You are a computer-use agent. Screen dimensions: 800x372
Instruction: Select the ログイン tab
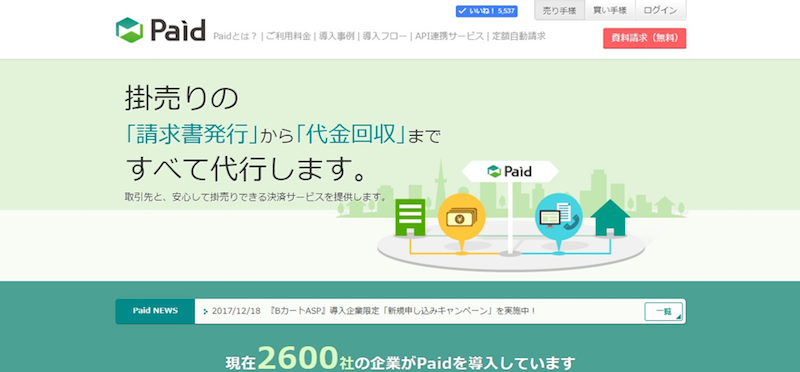pos(660,11)
